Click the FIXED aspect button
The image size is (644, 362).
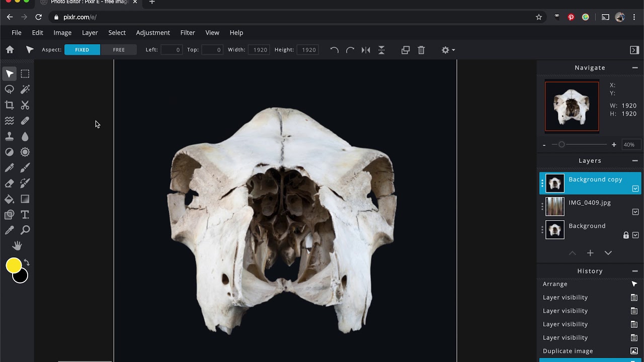pyautogui.click(x=82, y=50)
